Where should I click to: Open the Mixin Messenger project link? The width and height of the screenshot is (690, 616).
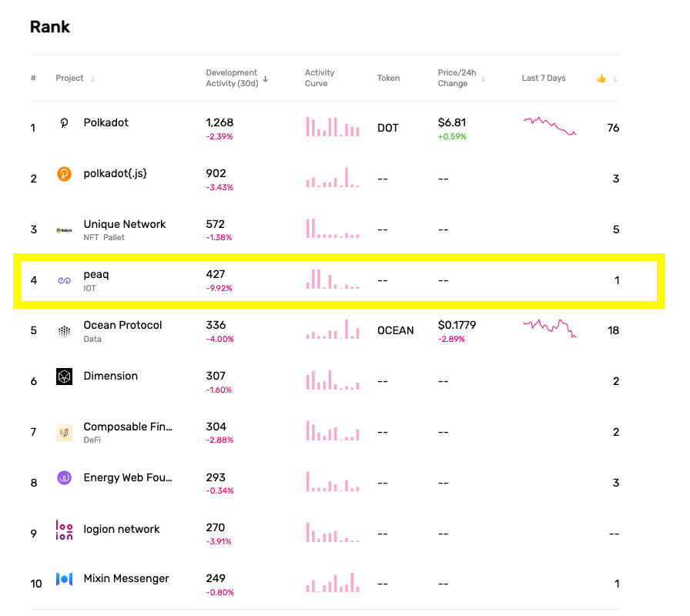click(x=126, y=578)
